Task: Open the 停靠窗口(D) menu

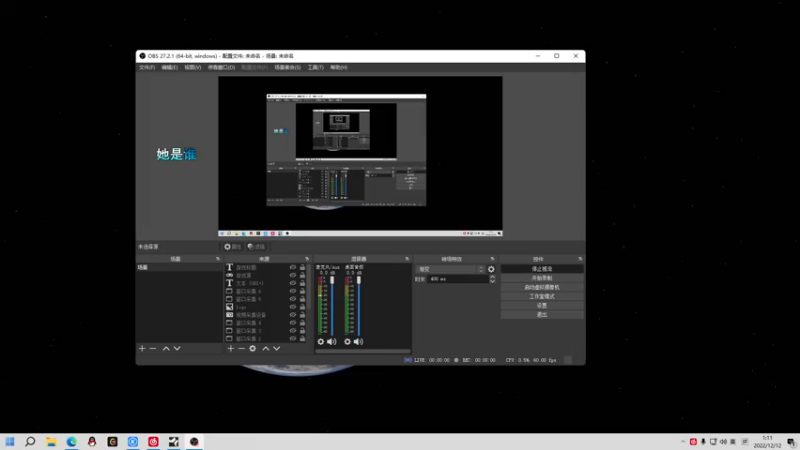Action: (x=221, y=67)
